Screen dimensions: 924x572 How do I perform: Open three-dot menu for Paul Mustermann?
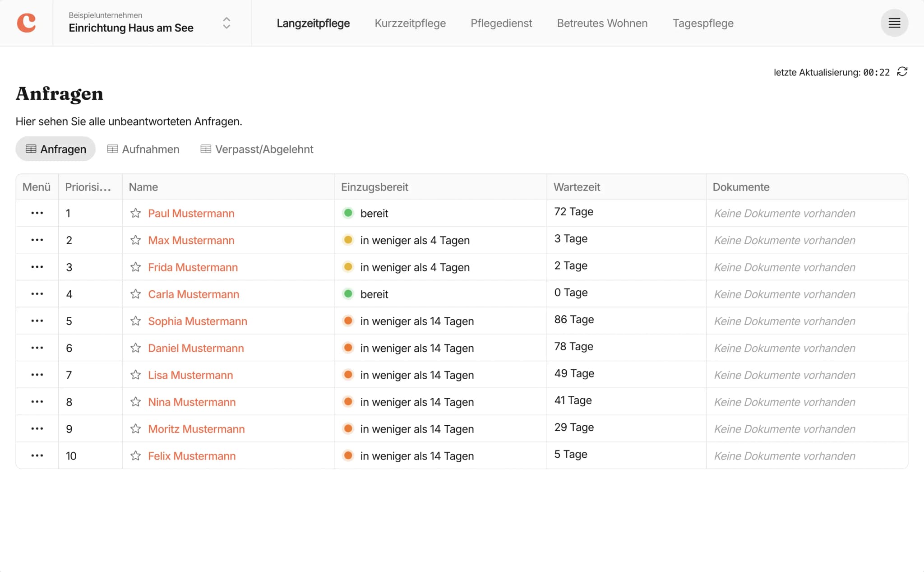tap(37, 213)
